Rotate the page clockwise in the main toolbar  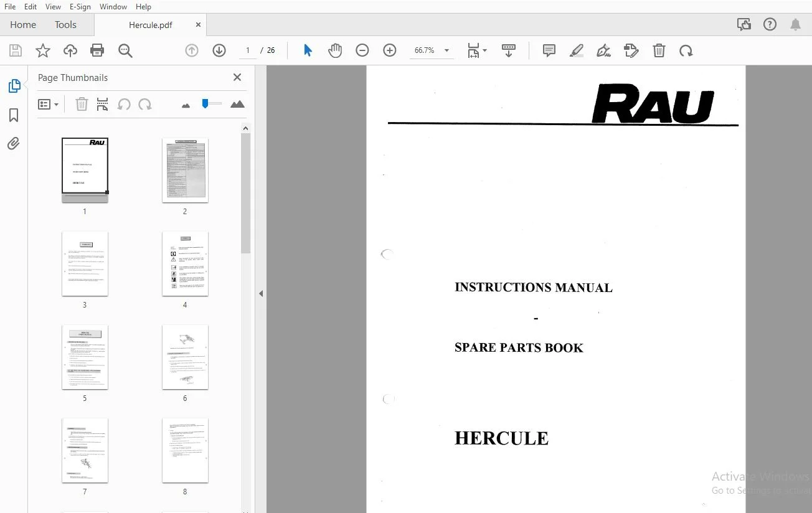pos(686,50)
